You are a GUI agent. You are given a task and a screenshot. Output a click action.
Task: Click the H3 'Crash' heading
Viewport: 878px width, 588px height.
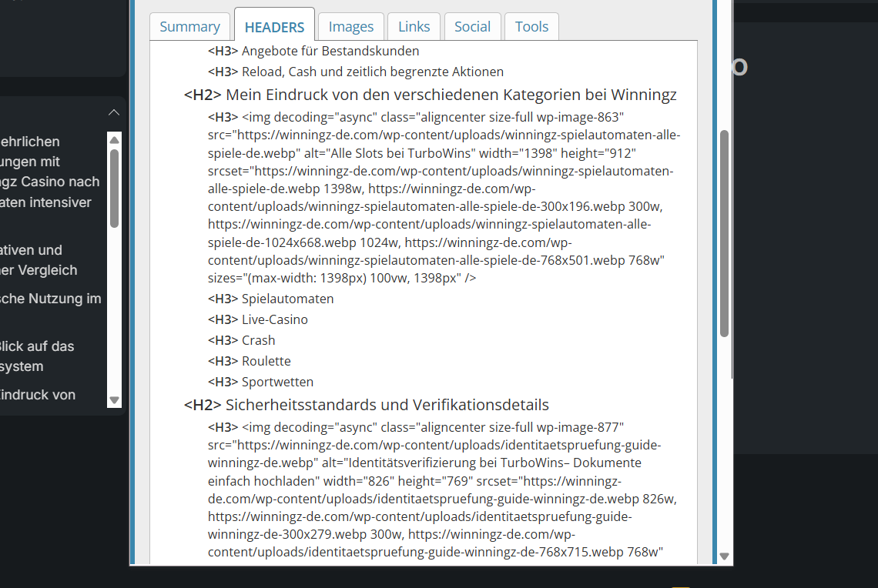241,340
